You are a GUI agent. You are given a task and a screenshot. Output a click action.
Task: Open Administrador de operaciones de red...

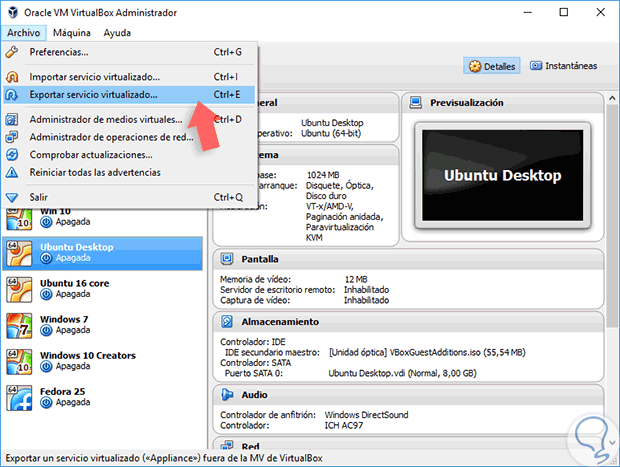[129, 137]
